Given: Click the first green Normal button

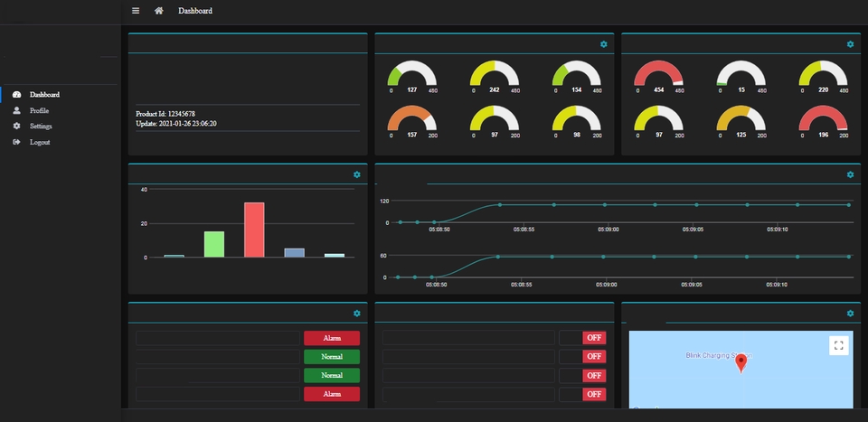Looking at the screenshot, I should click(332, 357).
